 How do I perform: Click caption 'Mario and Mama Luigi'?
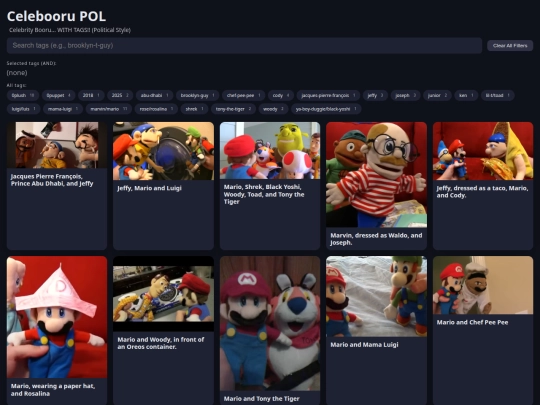point(364,344)
